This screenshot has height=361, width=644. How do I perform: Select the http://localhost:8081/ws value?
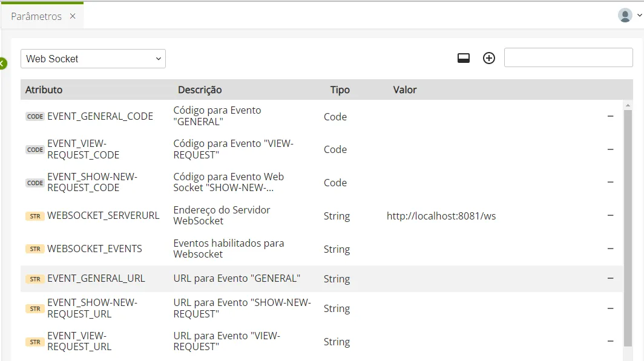[x=441, y=216]
